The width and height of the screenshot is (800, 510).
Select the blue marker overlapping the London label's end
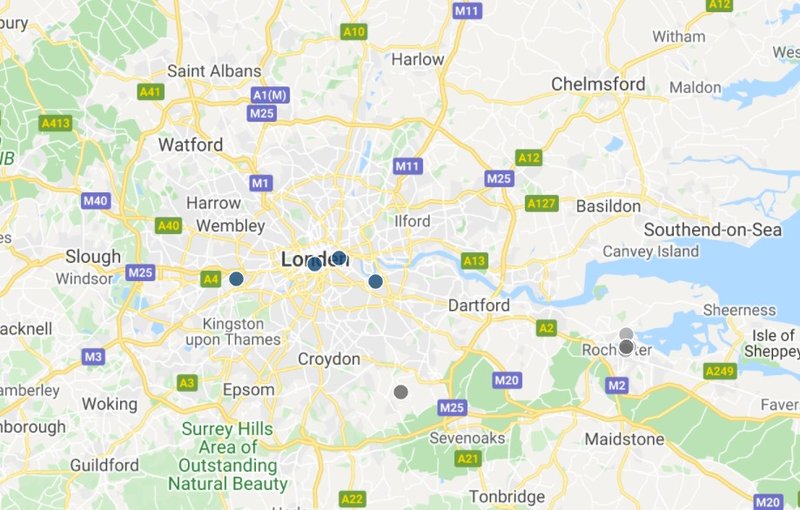pyautogui.click(x=339, y=258)
